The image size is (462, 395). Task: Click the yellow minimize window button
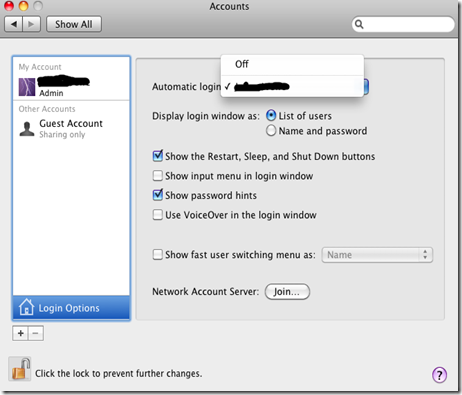tap(24, 5)
